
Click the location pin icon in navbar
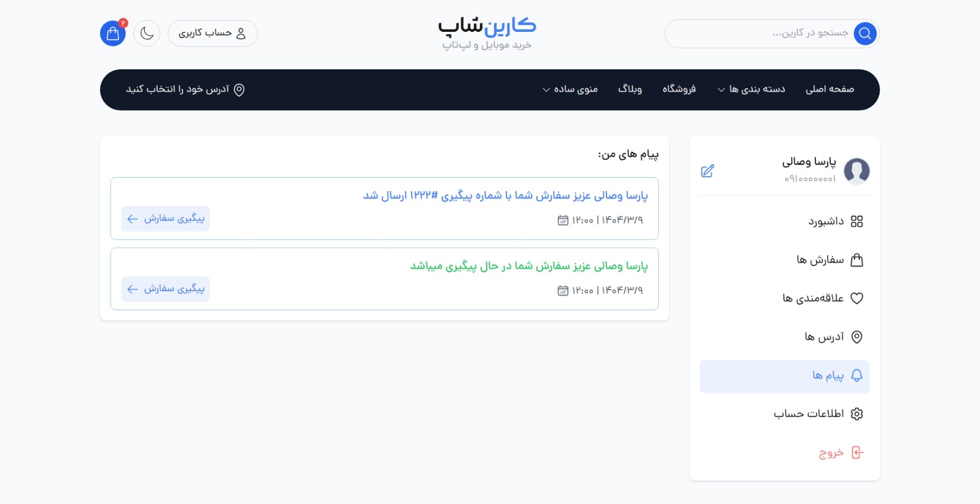pyautogui.click(x=239, y=90)
